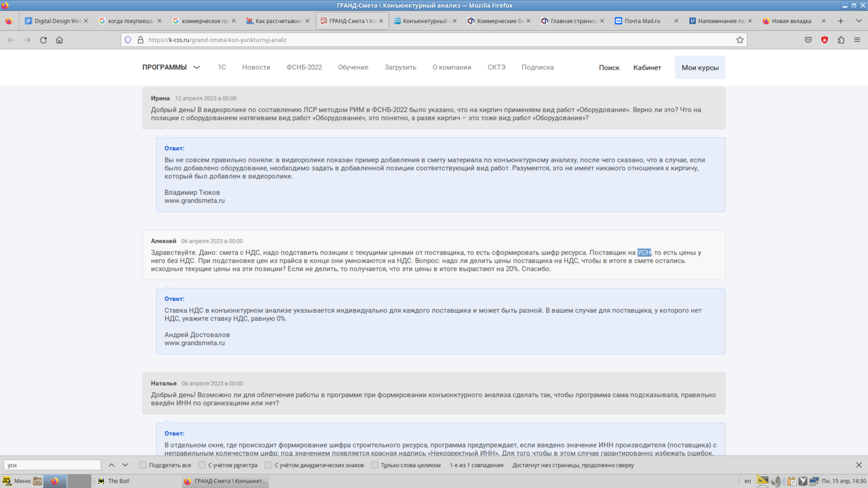The width and height of the screenshot is (868, 488).
Task: Close the Почта Mail.ru tab
Action: pos(676,21)
